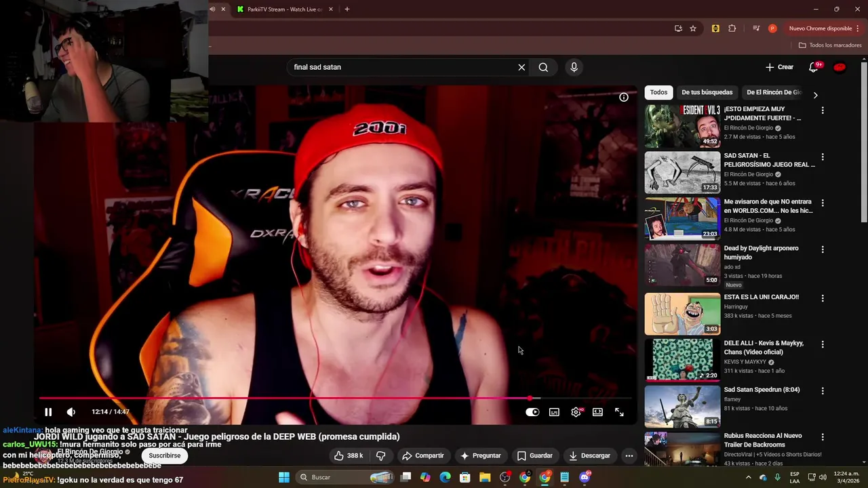Viewport: 868px width, 488px height.
Task: Dislike the video with thumbs down
Action: click(380, 455)
